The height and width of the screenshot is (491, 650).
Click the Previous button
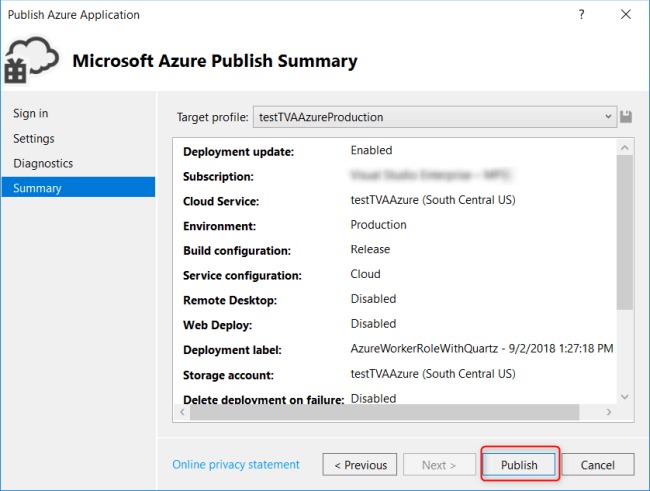(360, 464)
